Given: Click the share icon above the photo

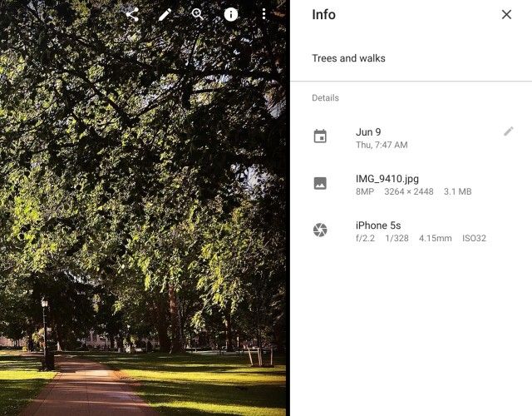Looking at the screenshot, I should [x=132, y=15].
